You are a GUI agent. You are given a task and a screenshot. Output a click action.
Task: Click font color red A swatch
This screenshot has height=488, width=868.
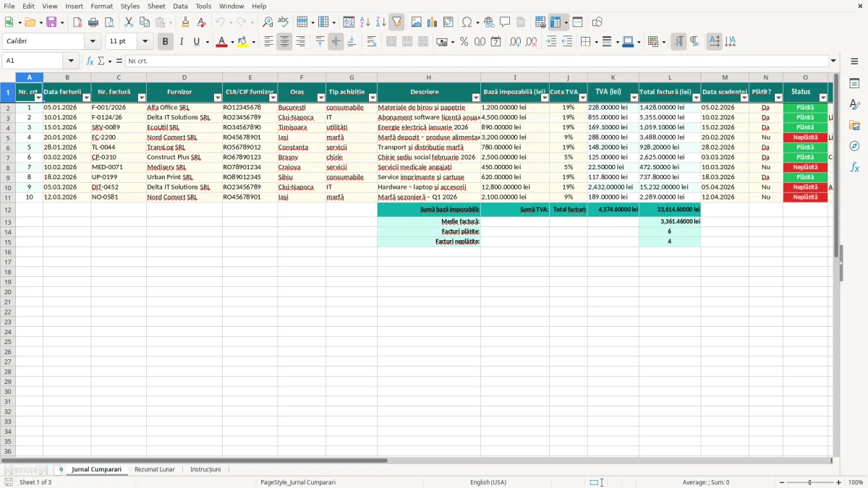click(x=221, y=42)
